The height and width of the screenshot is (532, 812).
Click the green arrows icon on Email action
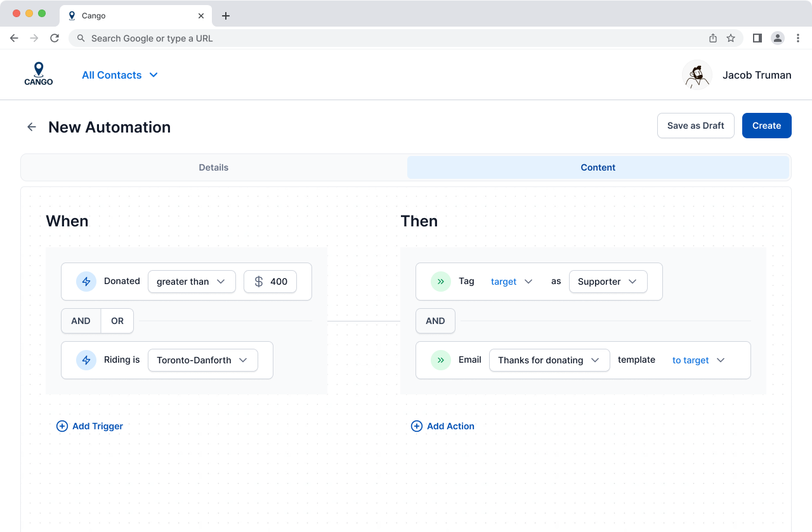441,360
